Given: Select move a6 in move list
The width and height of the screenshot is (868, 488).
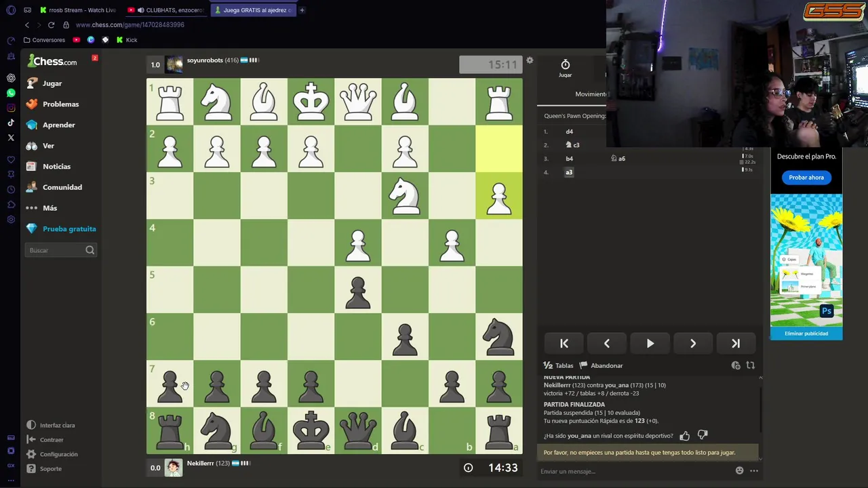Looking at the screenshot, I should tap(618, 159).
